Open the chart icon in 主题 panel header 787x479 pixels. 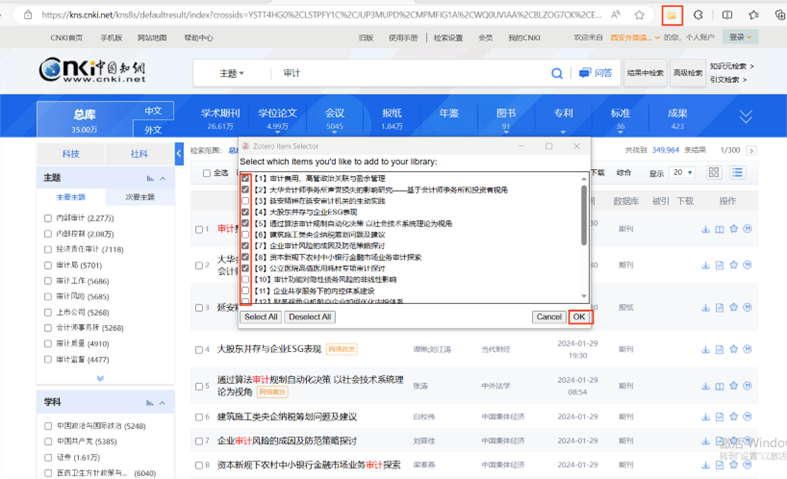[x=150, y=178]
